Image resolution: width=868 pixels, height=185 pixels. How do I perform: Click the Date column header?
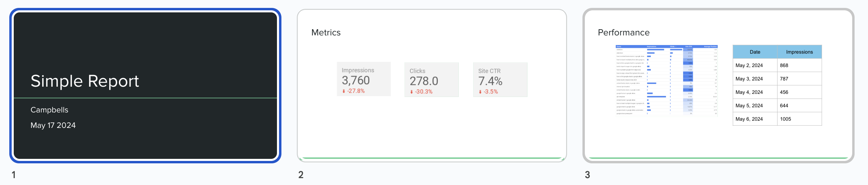(x=755, y=52)
